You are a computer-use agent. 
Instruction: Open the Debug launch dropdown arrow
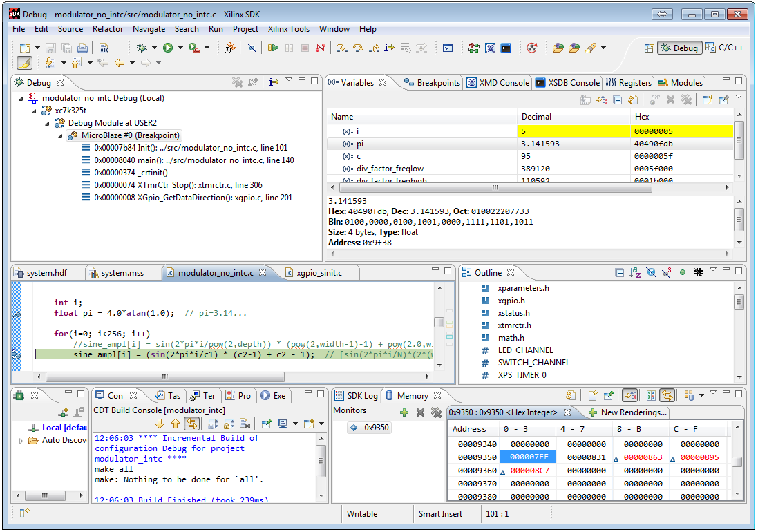154,48
